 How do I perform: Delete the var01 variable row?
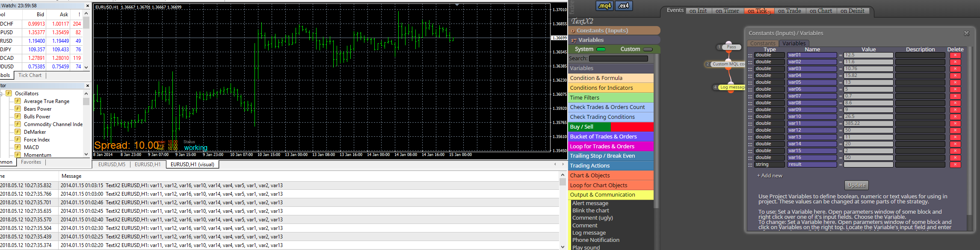[x=955, y=55]
